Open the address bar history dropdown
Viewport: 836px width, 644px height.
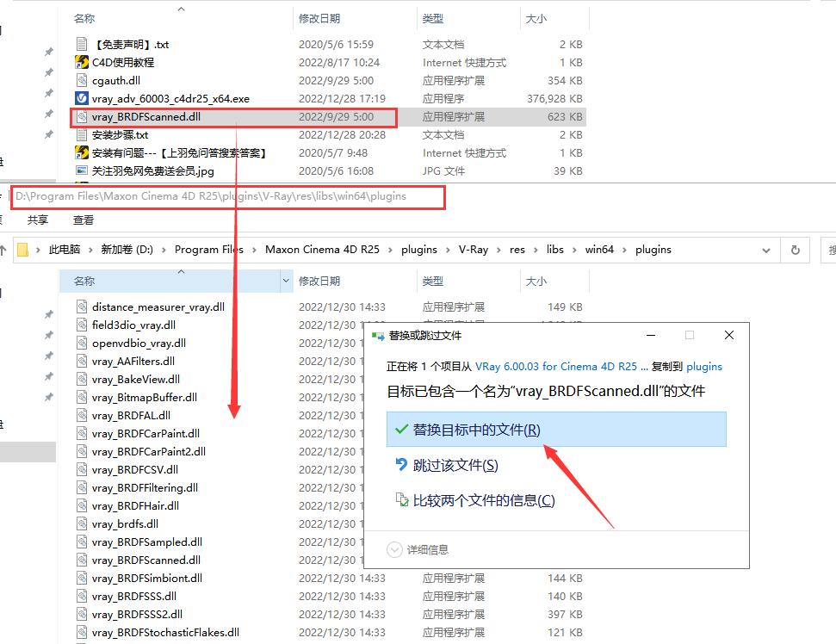[766, 250]
